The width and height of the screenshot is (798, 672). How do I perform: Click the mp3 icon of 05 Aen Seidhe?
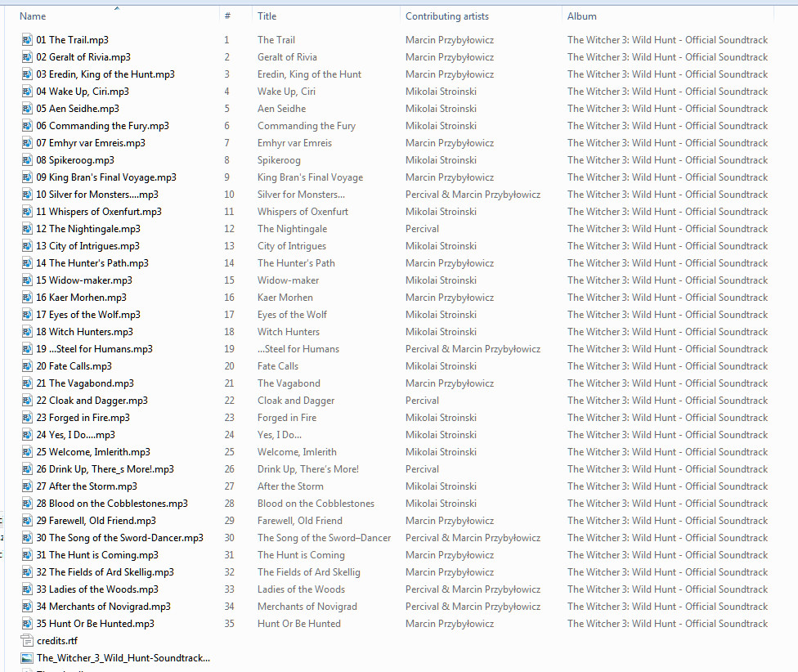point(27,109)
